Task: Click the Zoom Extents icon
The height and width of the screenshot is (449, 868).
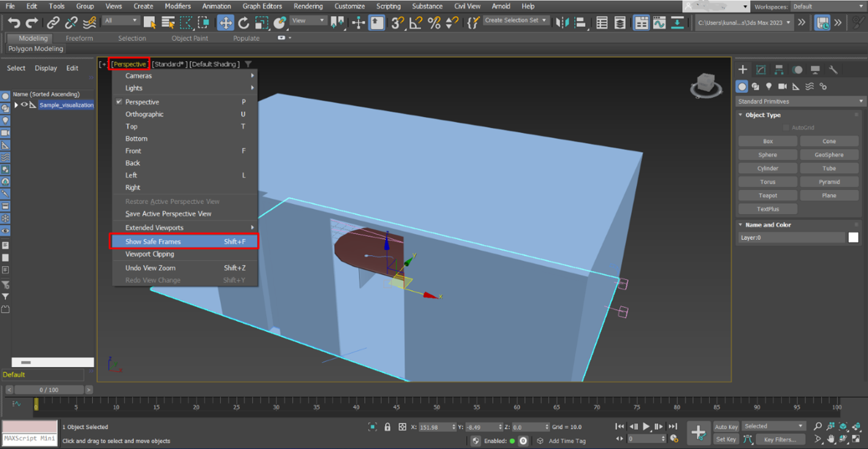Action: click(x=844, y=426)
